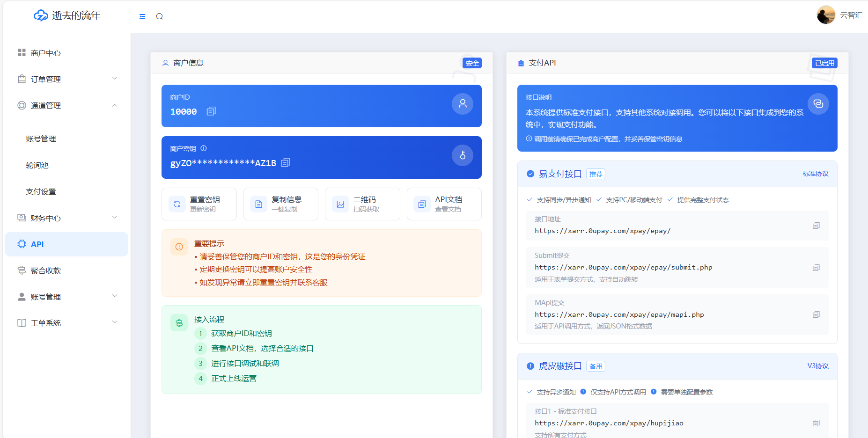Click the bottom 账号管理 person icon

click(22, 297)
